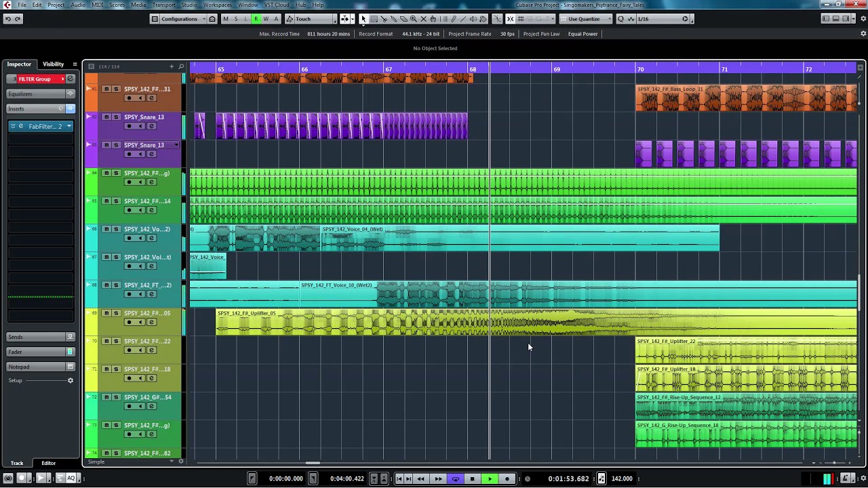Open the MIDI menu

97,5
